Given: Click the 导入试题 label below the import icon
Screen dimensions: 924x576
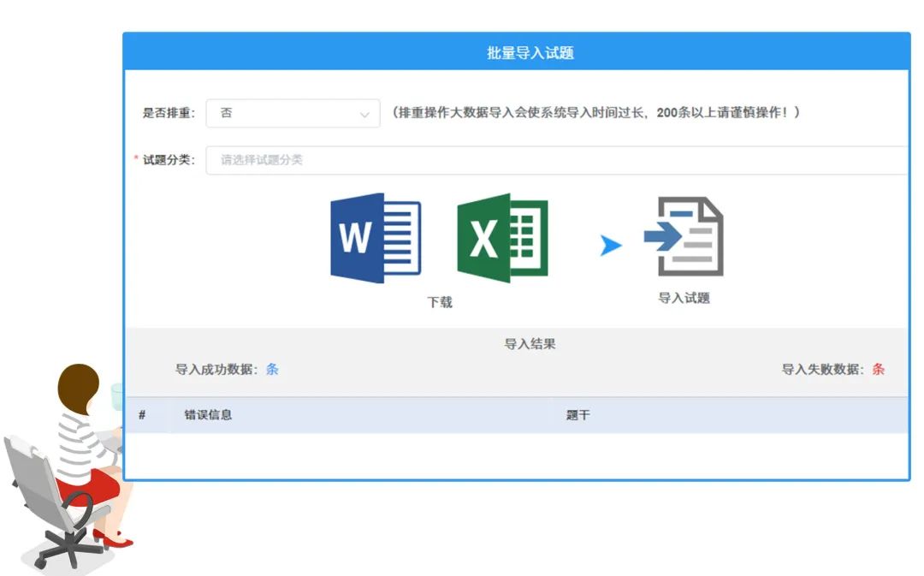Looking at the screenshot, I should [x=684, y=299].
